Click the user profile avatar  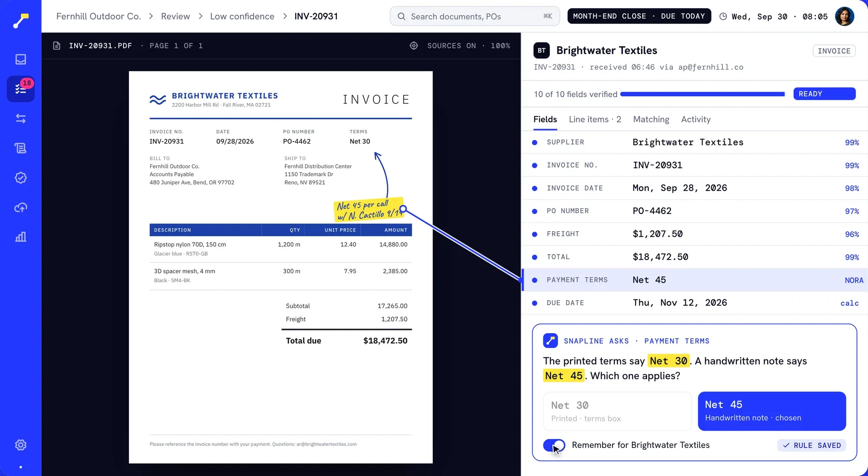(844, 16)
